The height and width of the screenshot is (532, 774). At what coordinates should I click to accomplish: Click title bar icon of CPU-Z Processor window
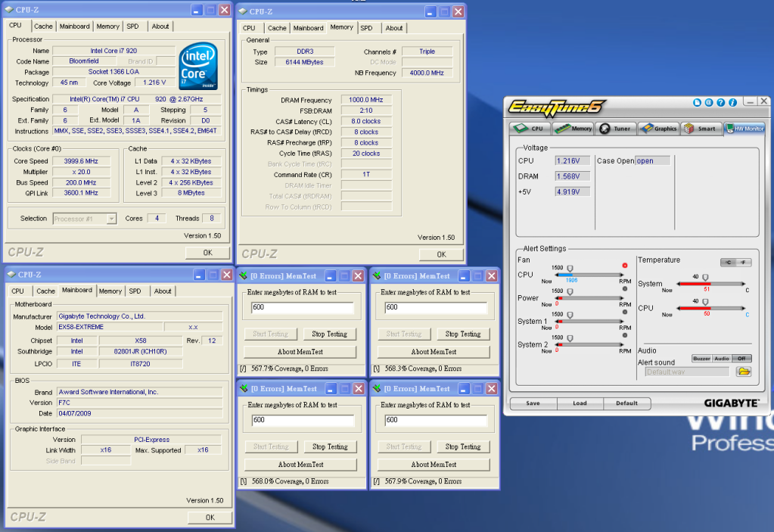[9, 10]
